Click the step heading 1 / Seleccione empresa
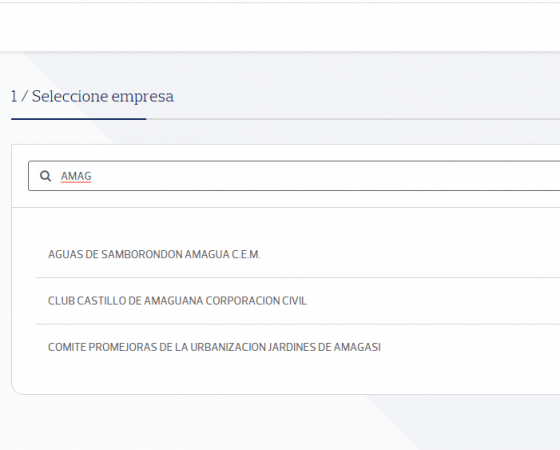The width and height of the screenshot is (560, 450). 92,96
